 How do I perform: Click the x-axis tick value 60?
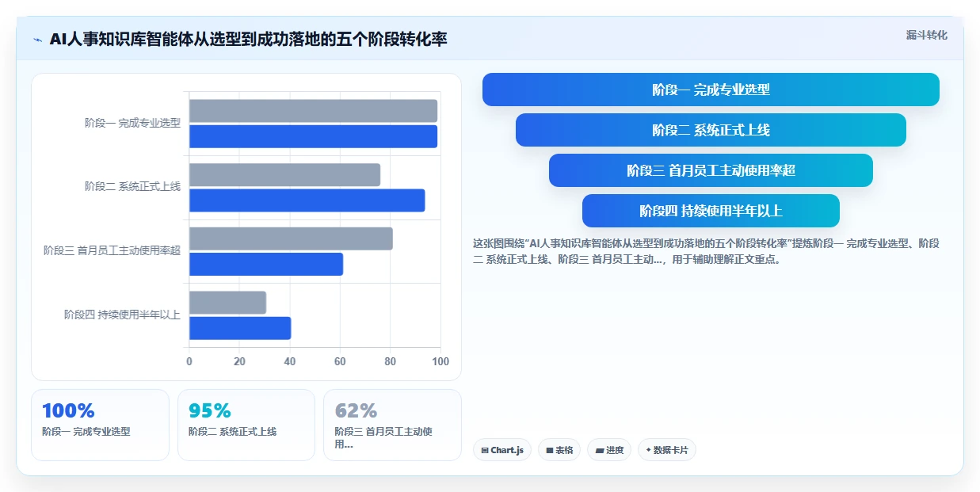[340, 361]
